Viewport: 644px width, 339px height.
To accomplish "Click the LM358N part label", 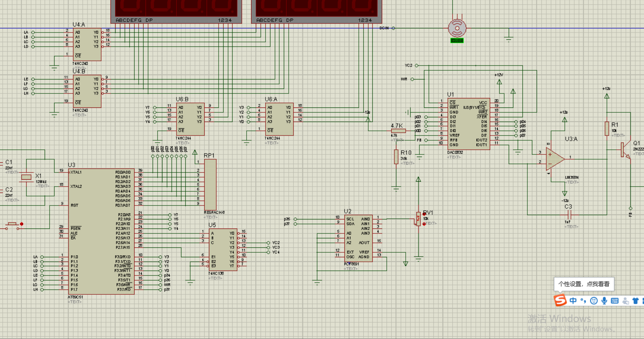I will click(572, 177).
